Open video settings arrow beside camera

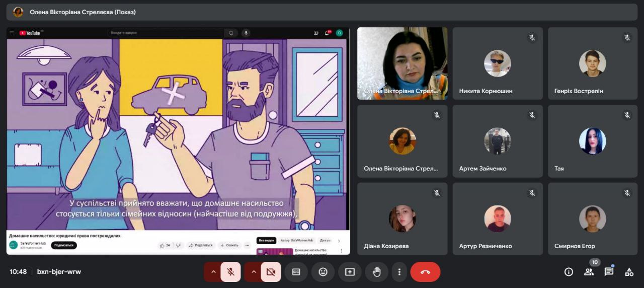(254, 272)
